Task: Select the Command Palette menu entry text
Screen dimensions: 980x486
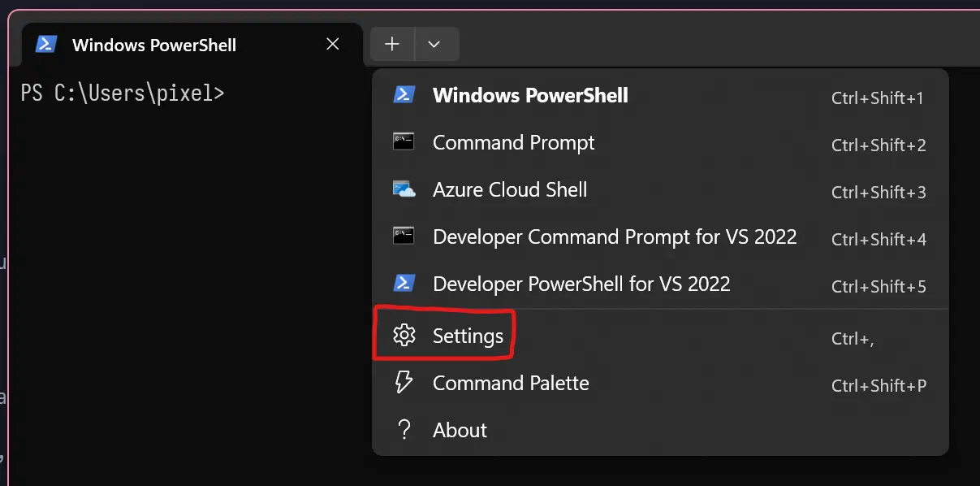Action: click(x=511, y=384)
